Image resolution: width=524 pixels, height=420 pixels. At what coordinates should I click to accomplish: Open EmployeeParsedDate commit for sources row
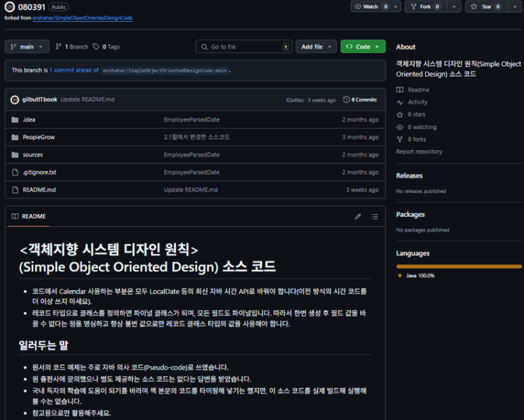pyautogui.click(x=192, y=155)
